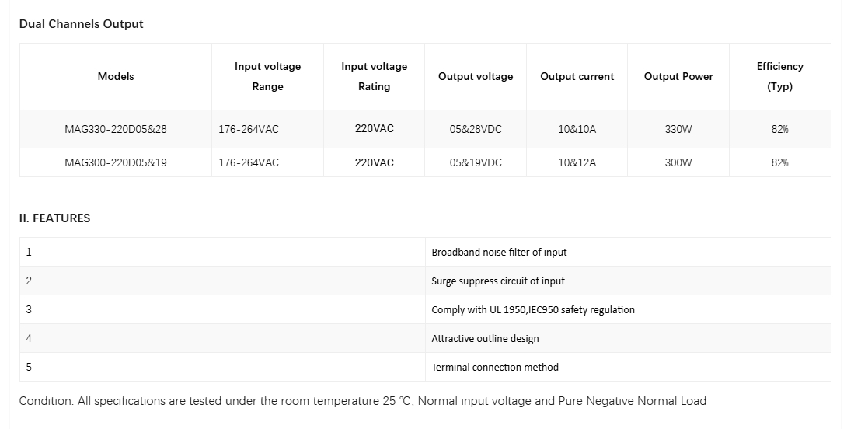Click the 330W output power cell
Screen dimensions: 868x429
(678, 129)
